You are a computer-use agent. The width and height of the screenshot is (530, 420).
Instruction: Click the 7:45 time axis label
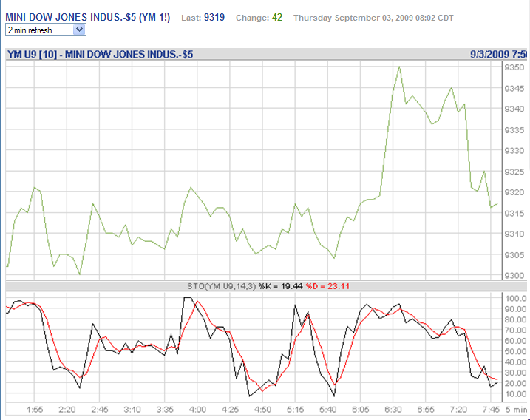(491, 410)
